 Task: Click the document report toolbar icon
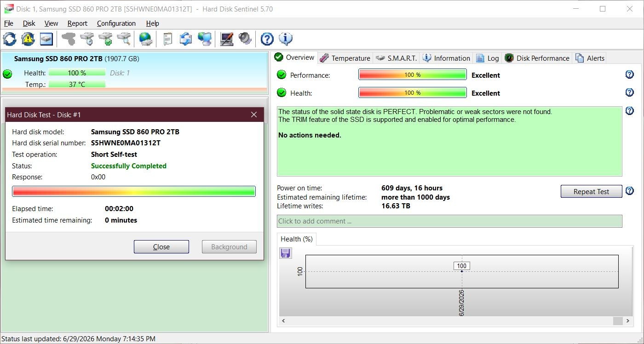pyautogui.click(x=168, y=39)
